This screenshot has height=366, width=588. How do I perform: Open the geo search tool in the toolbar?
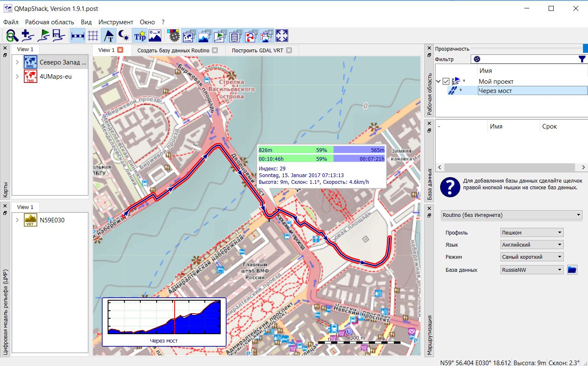pyautogui.click(x=12, y=36)
